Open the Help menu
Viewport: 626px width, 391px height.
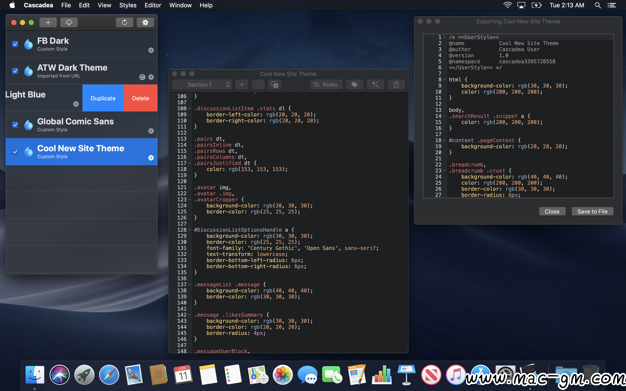(x=206, y=5)
